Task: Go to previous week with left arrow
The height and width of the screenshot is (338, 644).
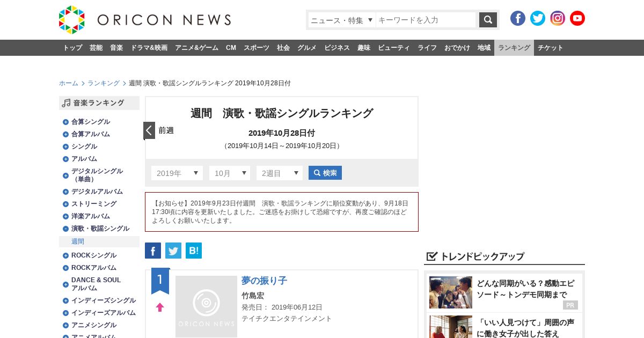Action: tap(149, 130)
